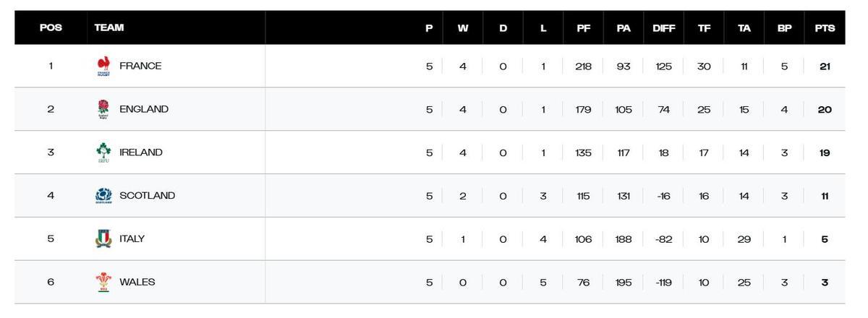Click the PF column header
Viewport: 868px width, 318px height.
coord(583,28)
